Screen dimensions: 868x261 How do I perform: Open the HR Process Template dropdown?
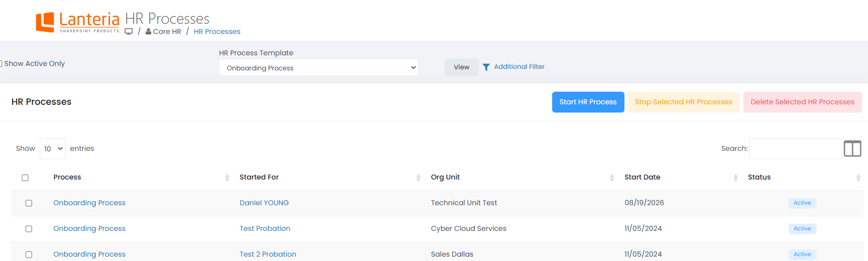tap(319, 67)
